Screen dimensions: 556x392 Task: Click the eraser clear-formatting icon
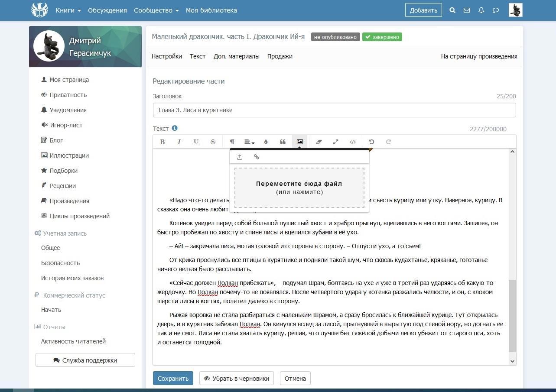(x=319, y=142)
